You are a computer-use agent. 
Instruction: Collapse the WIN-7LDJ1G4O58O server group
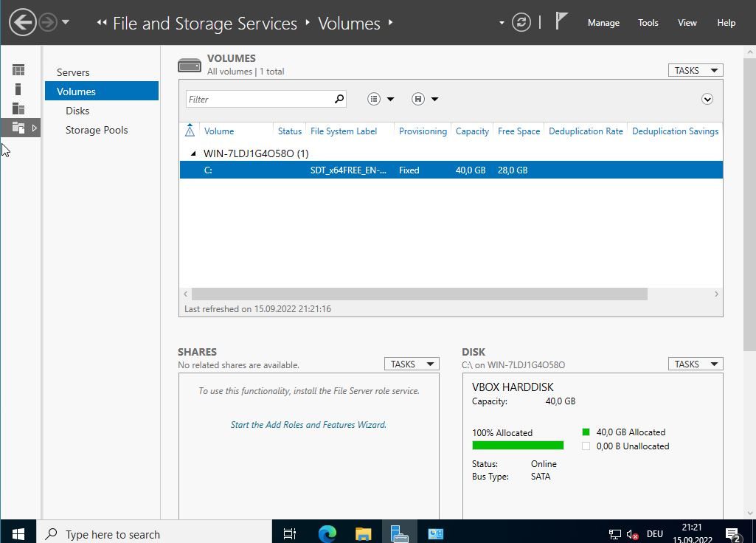194,153
